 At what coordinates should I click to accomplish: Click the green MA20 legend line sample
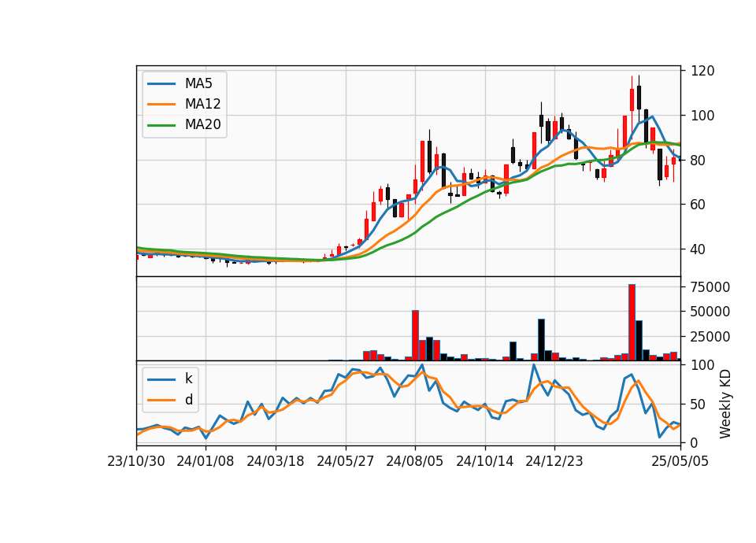click(x=161, y=125)
